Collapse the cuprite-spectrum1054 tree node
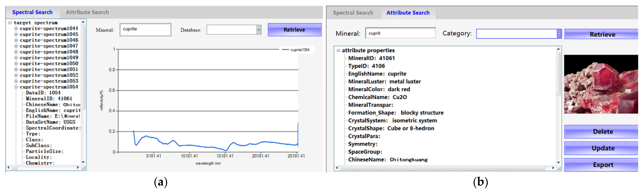 click(16, 87)
